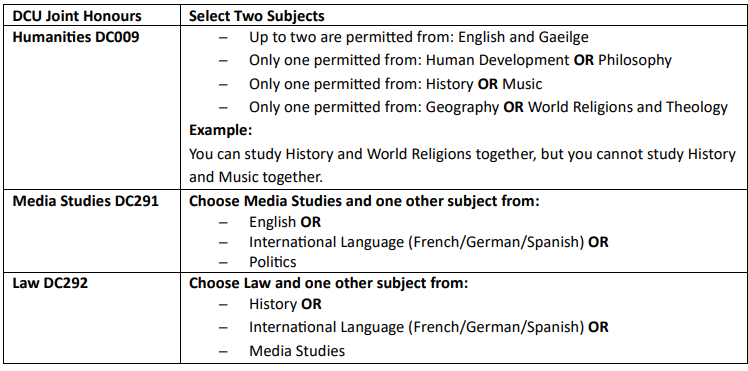Screen dimensions: 748x371
Task: Select the 'Humanities DC009' row label
Action: (76, 37)
